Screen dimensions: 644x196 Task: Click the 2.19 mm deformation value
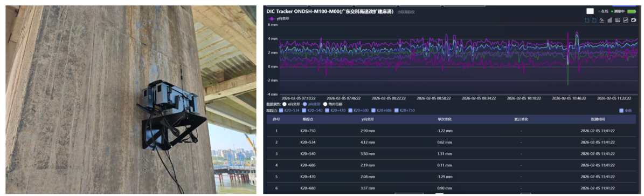(367, 166)
